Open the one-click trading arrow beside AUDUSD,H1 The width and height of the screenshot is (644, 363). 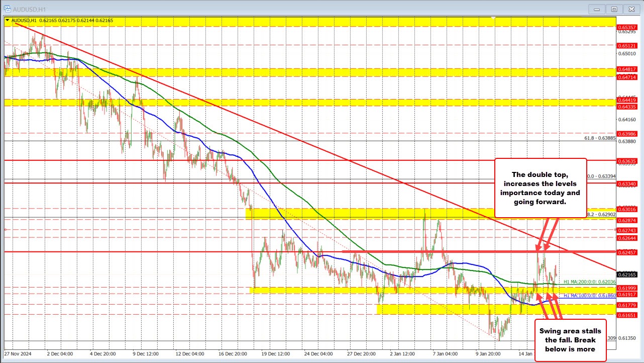[7, 20]
